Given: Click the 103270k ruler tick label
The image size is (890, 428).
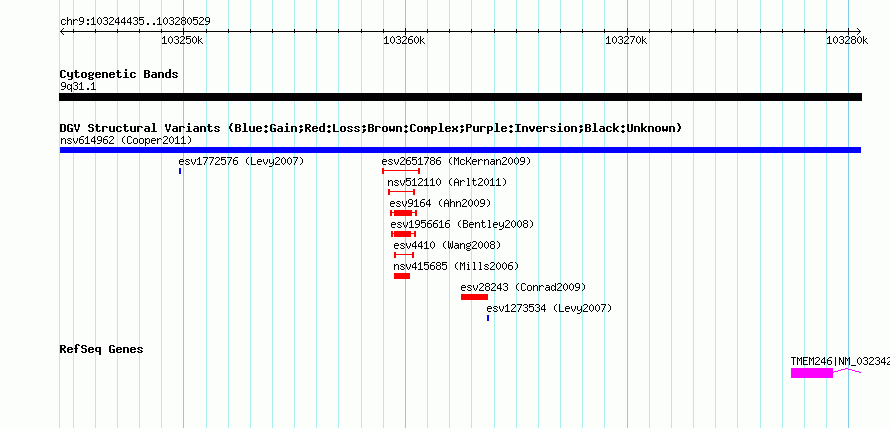Looking at the screenshot, I should point(627,40).
